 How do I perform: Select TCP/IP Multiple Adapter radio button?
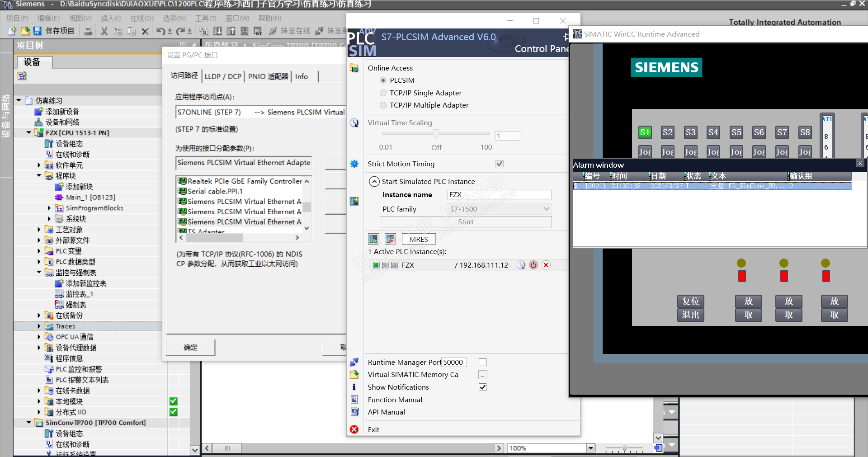point(383,105)
